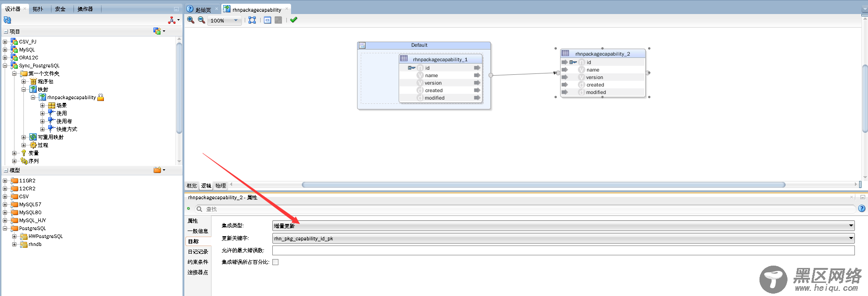Select the 快捷方式 tree item

click(x=66, y=129)
